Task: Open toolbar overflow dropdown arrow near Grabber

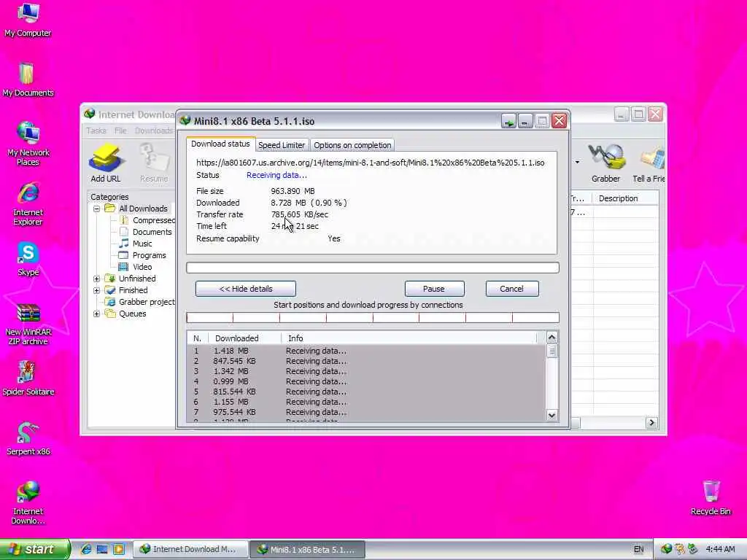Action: pos(577,163)
